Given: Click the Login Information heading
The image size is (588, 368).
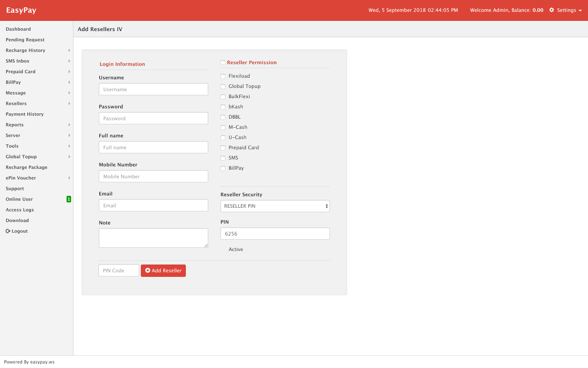Looking at the screenshot, I should coord(122,64).
